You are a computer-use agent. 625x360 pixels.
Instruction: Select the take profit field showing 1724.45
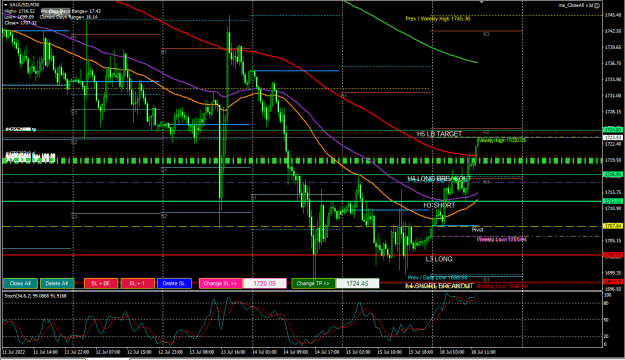(x=357, y=283)
